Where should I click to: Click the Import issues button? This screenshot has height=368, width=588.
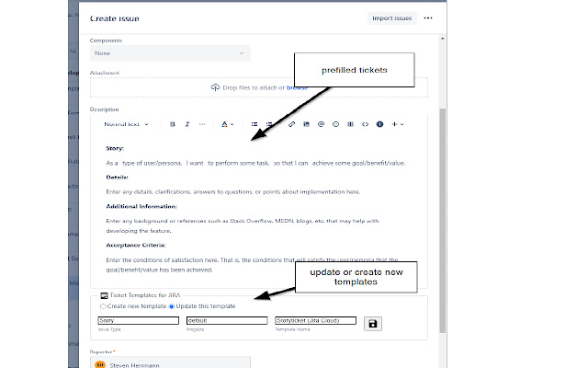pyautogui.click(x=392, y=18)
